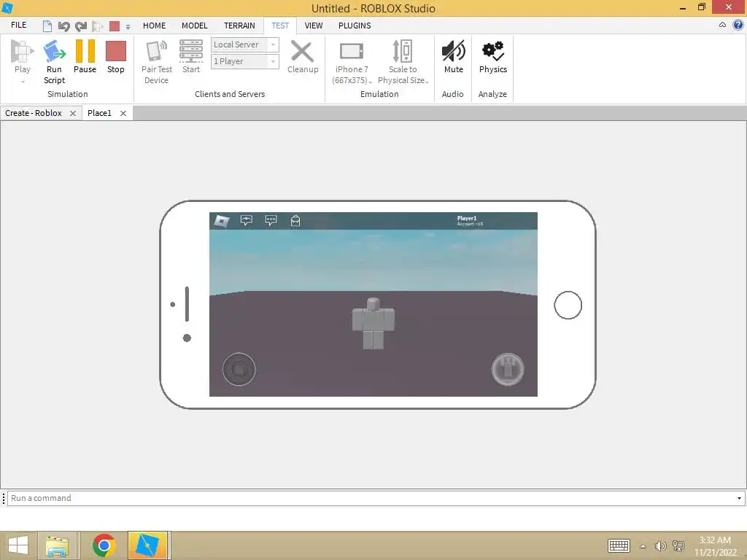
Task: Select the Place1 document tab
Action: 99,113
